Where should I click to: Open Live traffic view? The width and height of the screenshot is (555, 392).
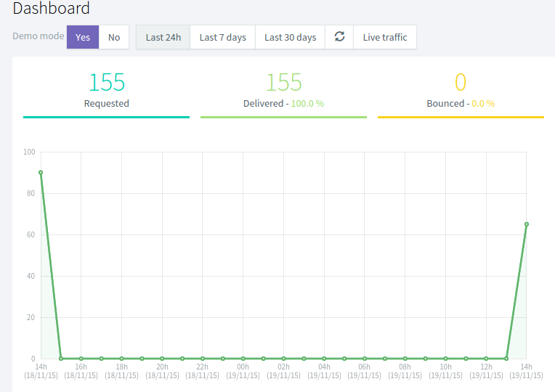coord(385,37)
